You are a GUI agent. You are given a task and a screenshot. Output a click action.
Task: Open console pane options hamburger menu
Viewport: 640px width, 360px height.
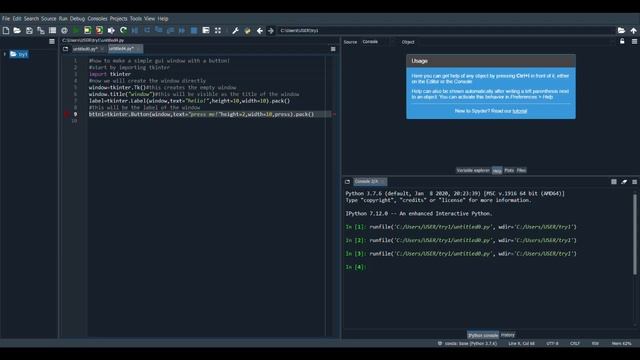click(x=634, y=182)
